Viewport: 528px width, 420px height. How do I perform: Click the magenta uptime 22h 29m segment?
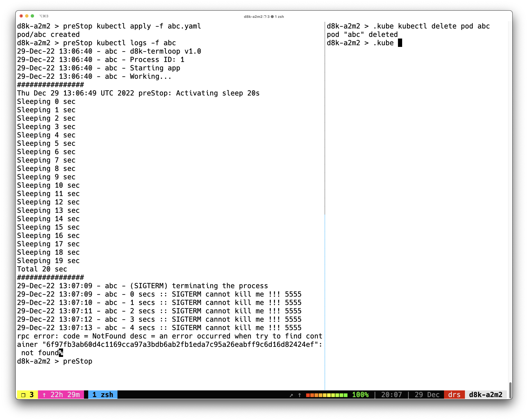pyautogui.click(x=61, y=395)
